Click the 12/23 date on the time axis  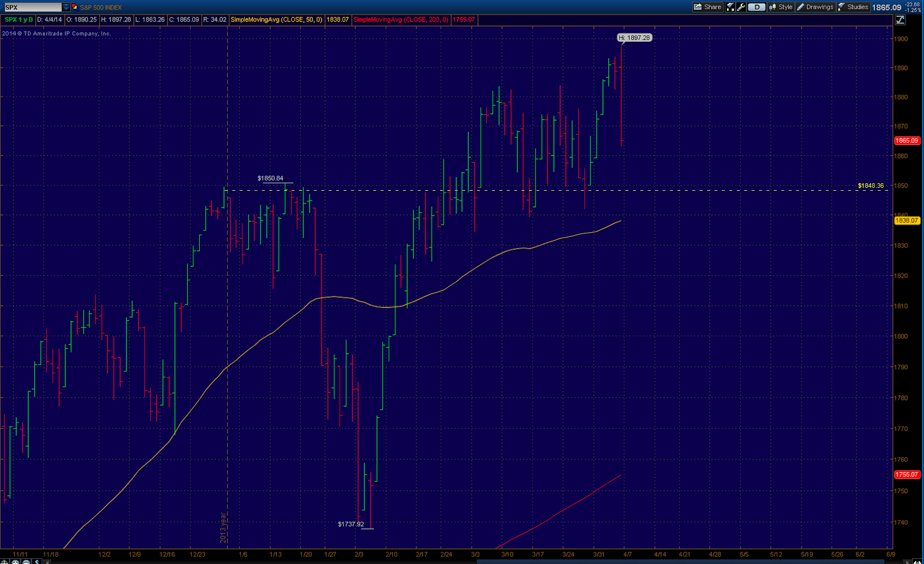(198, 554)
